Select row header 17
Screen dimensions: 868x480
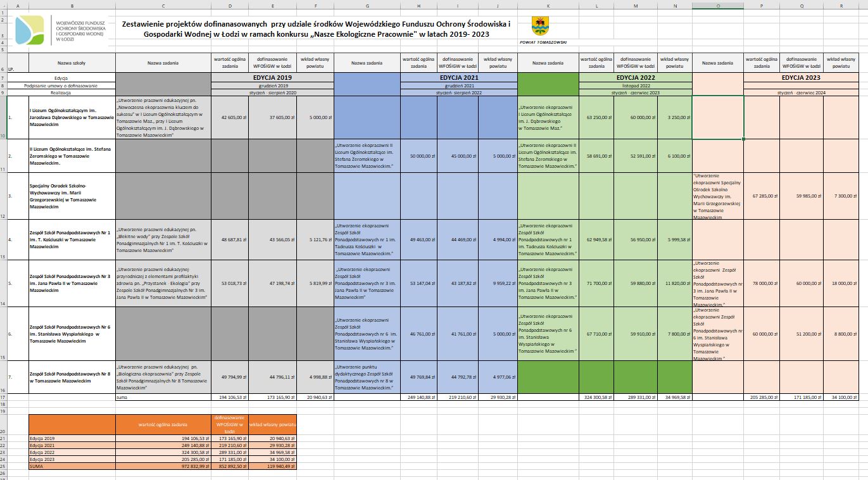click(x=3, y=396)
